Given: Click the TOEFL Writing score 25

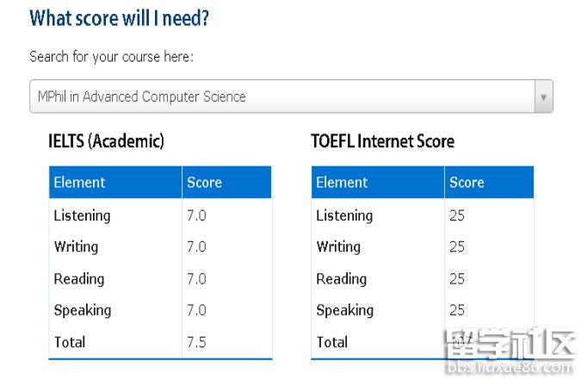Looking at the screenshot, I should (457, 246).
